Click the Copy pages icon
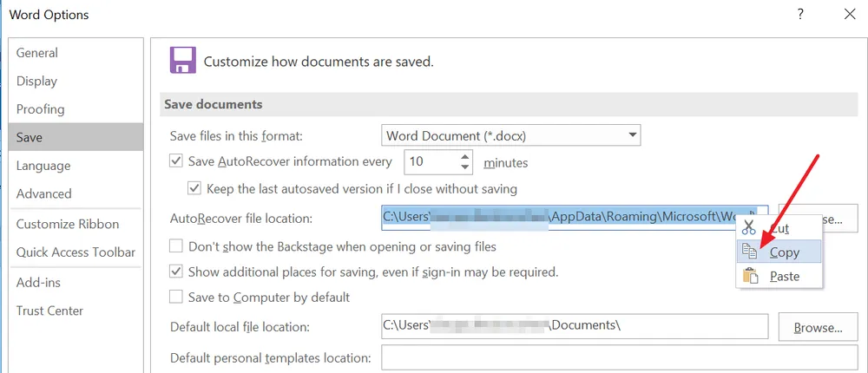The width and height of the screenshot is (868, 373). 749,252
